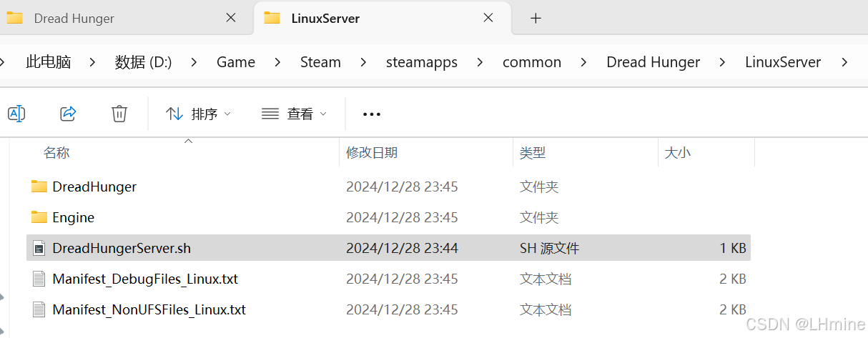Navigate to steamapps in breadcrumb
868x338 pixels.
[x=422, y=62]
